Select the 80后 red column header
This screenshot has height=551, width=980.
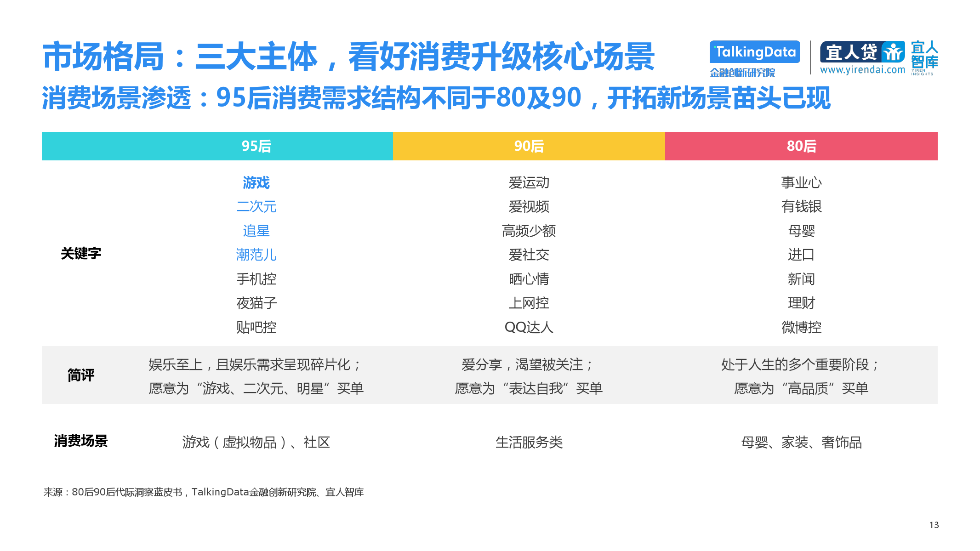point(801,146)
